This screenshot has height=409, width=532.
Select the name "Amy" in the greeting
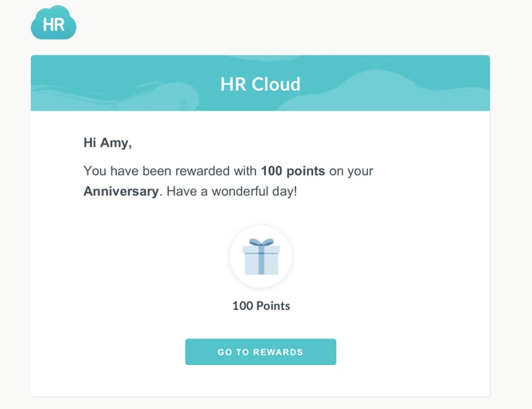coord(114,143)
